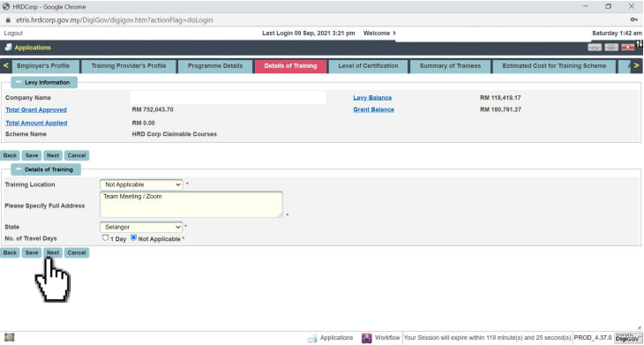Open the Training Location dropdown
The image size is (644, 345).
click(x=141, y=184)
